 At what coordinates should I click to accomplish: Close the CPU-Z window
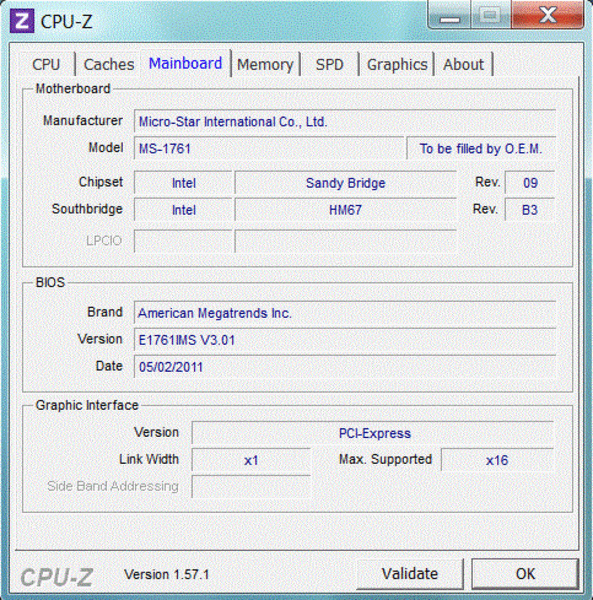tap(547, 15)
